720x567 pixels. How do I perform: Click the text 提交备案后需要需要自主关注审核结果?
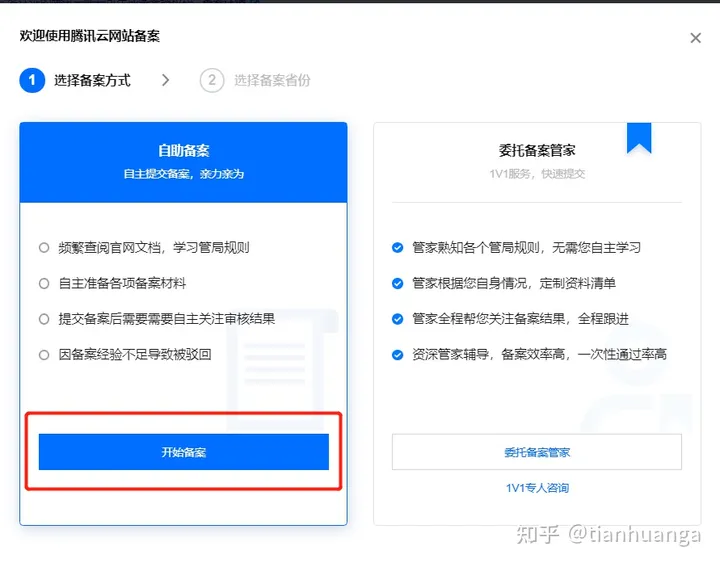(x=167, y=319)
